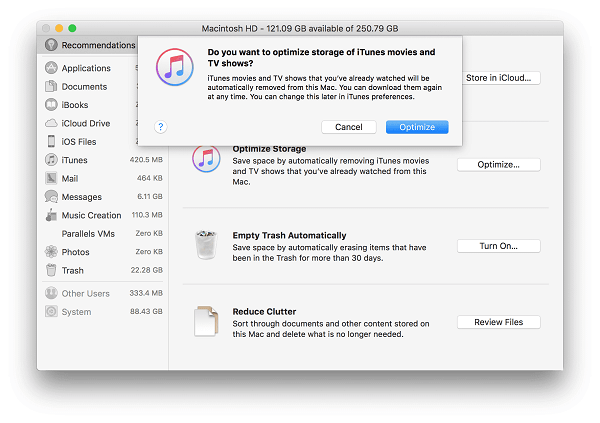Click the Other Users entry
The height and width of the screenshot is (423, 600).
tap(85, 293)
